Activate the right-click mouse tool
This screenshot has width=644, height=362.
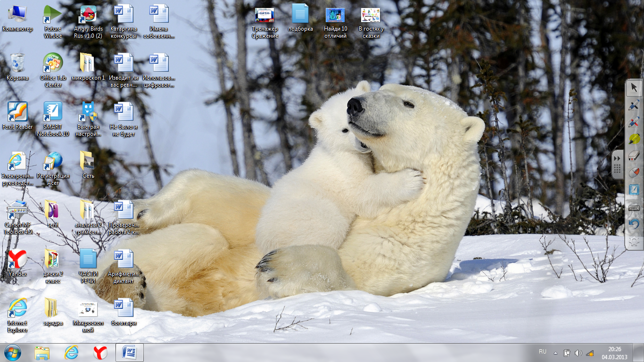click(634, 173)
